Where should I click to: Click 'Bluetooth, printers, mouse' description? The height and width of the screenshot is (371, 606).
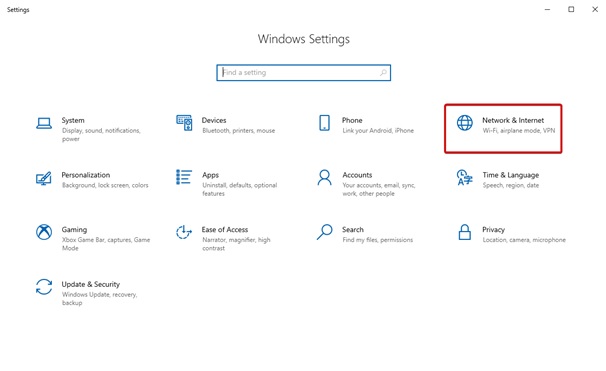[x=238, y=131]
